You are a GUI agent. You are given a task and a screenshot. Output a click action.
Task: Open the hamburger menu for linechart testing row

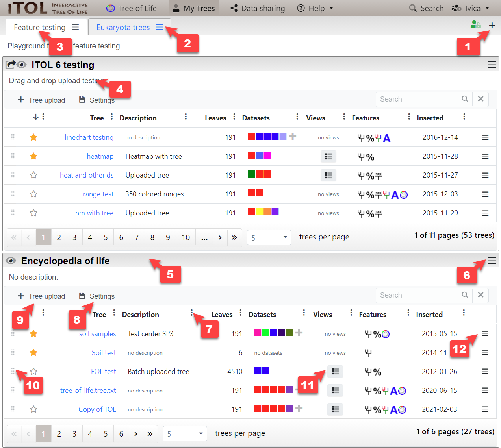[x=485, y=137]
